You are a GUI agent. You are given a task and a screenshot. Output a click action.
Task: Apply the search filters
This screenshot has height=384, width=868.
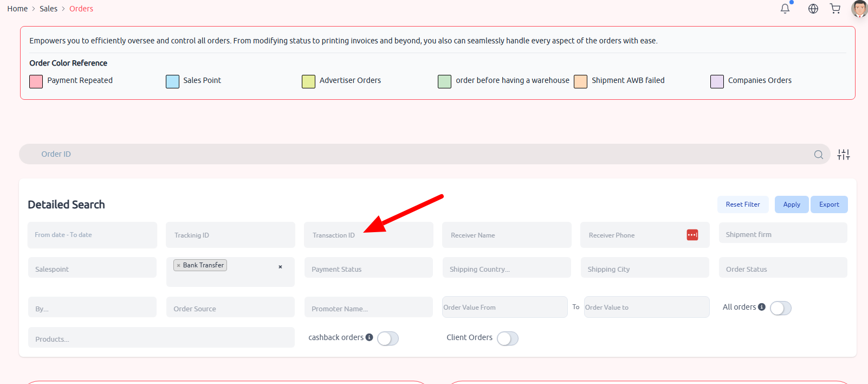coord(792,204)
